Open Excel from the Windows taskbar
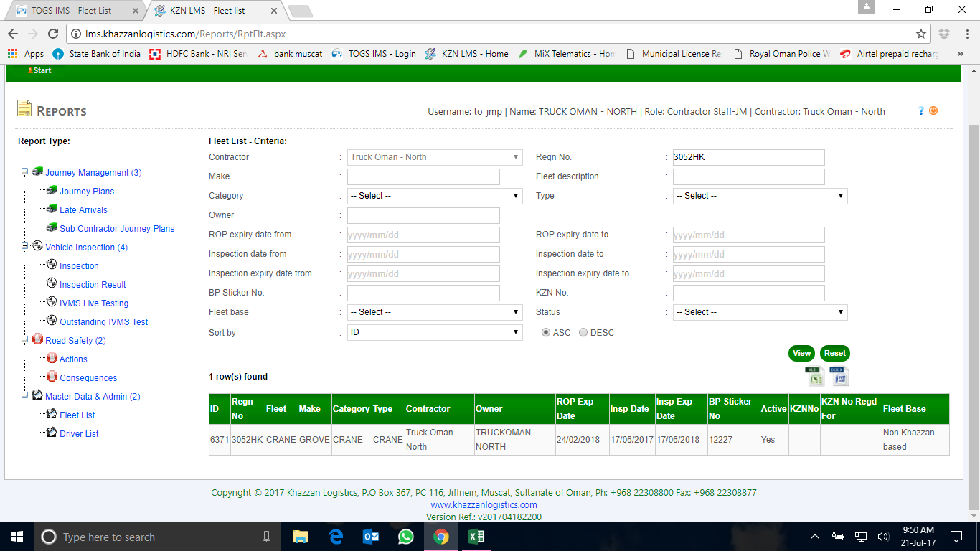This screenshot has height=551, width=980. [x=476, y=537]
